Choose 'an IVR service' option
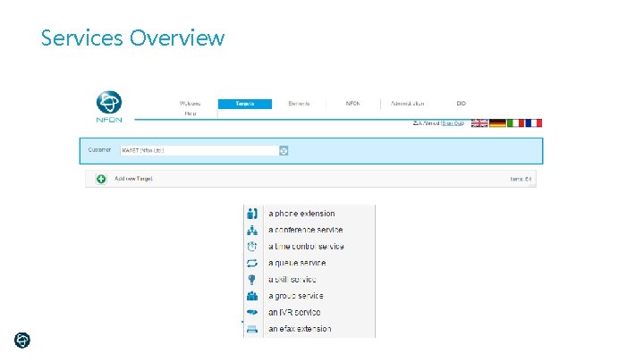644x362 pixels. tap(294, 312)
